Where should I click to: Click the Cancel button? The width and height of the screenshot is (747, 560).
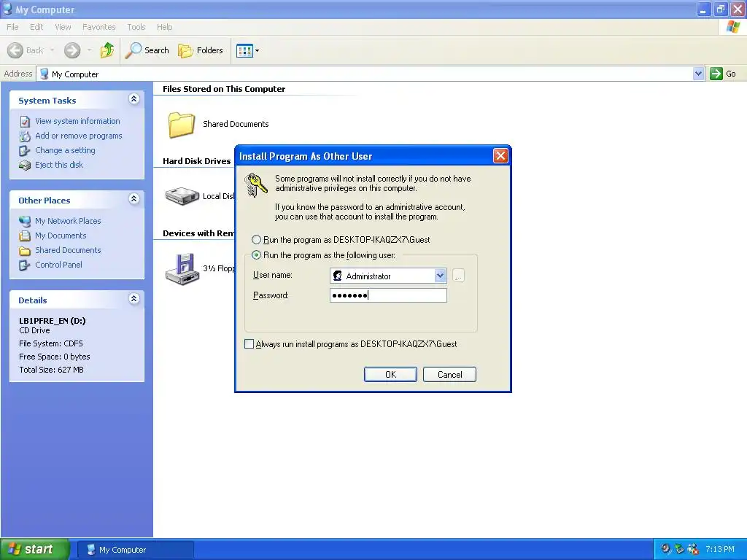[449, 374]
